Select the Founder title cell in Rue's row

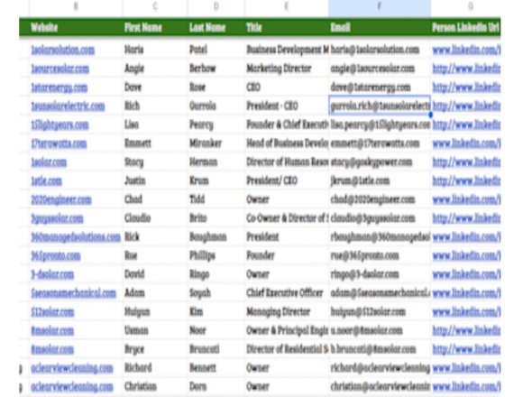pos(287,255)
